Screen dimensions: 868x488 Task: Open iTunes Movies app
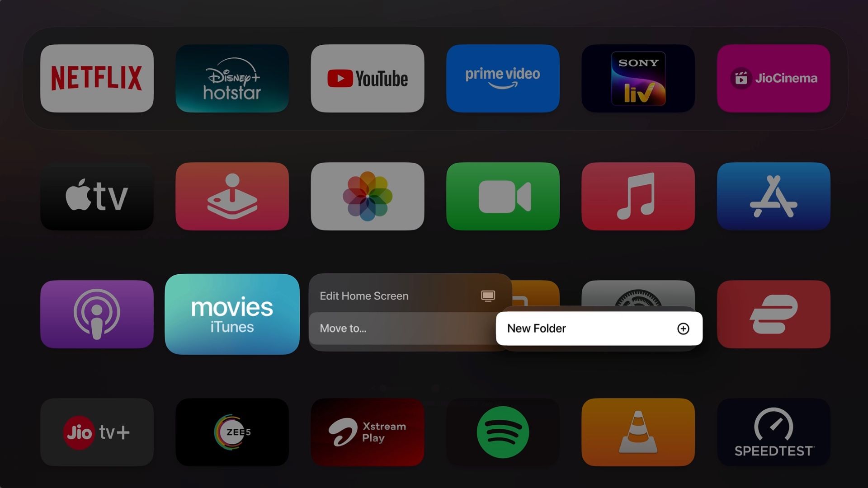pyautogui.click(x=232, y=314)
